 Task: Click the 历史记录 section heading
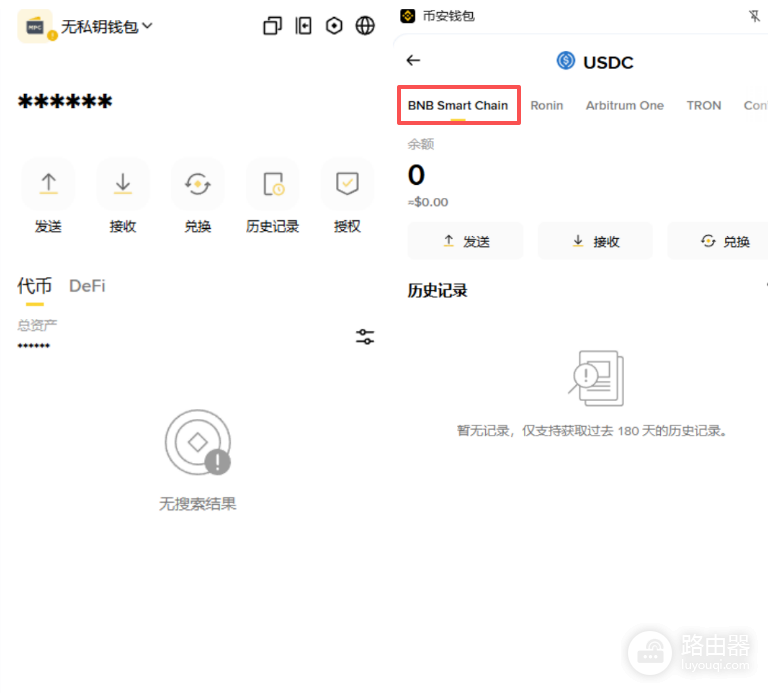click(437, 290)
